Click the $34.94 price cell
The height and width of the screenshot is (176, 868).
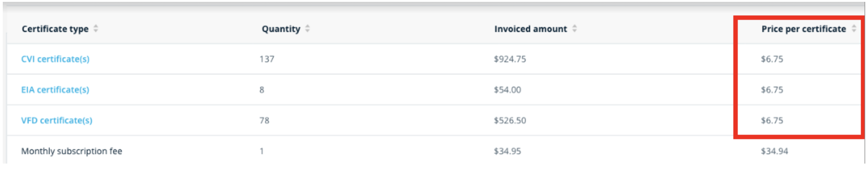click(x=774, y=151)
